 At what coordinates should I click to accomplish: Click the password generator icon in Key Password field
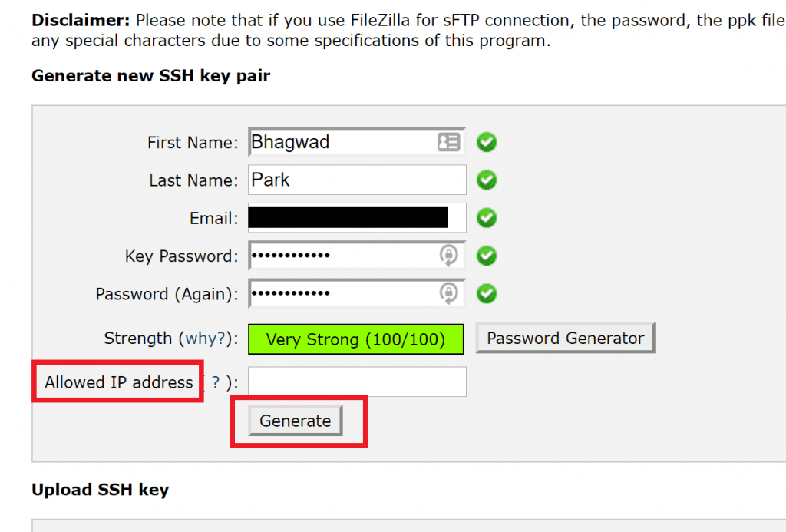pyautogui.click(x=450, y=256)
